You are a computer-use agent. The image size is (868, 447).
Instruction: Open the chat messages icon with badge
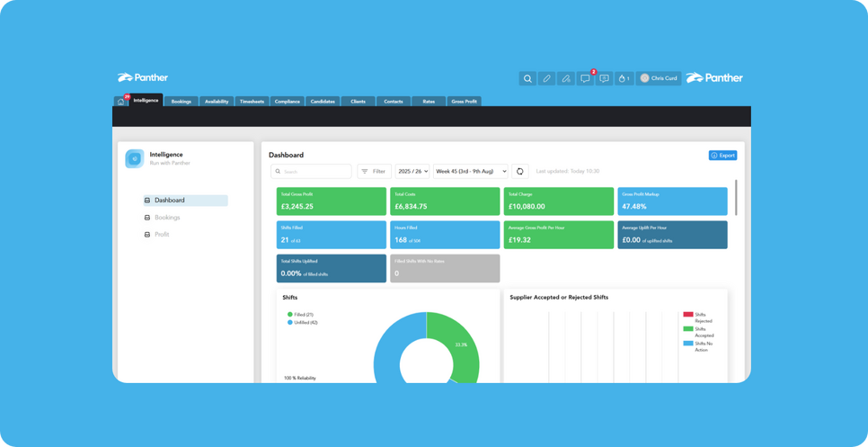[x=585, y=78]
